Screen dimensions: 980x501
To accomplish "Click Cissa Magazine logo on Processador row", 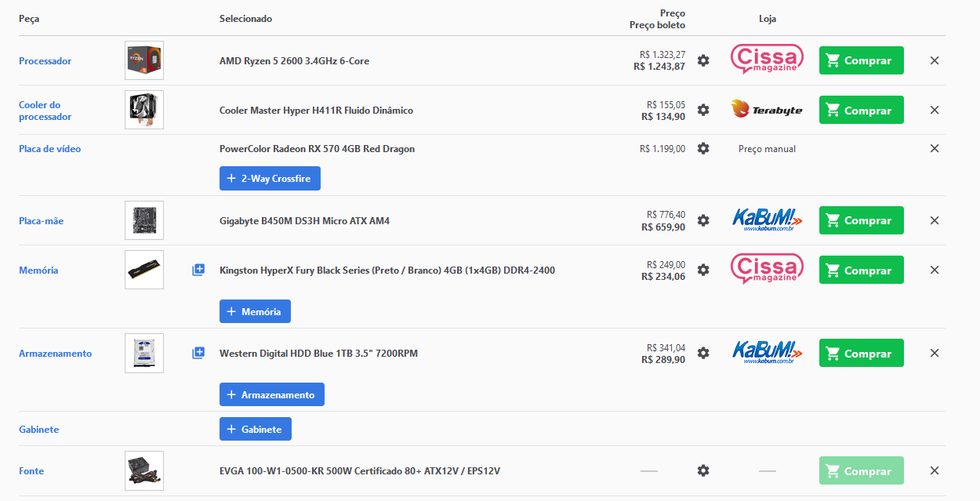I will coord(767,60).
